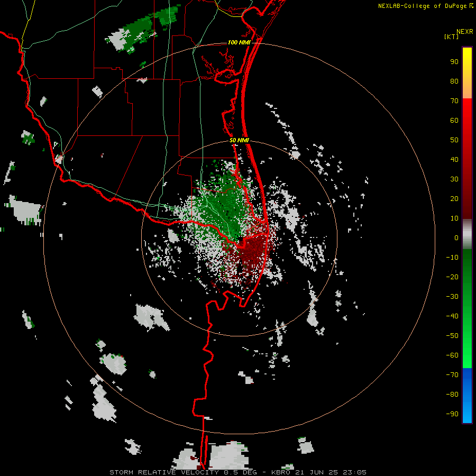Click the -20 knot scale value
Image resolution: width=476 pixels, height=476 pixels.
[x=452, y=277]
